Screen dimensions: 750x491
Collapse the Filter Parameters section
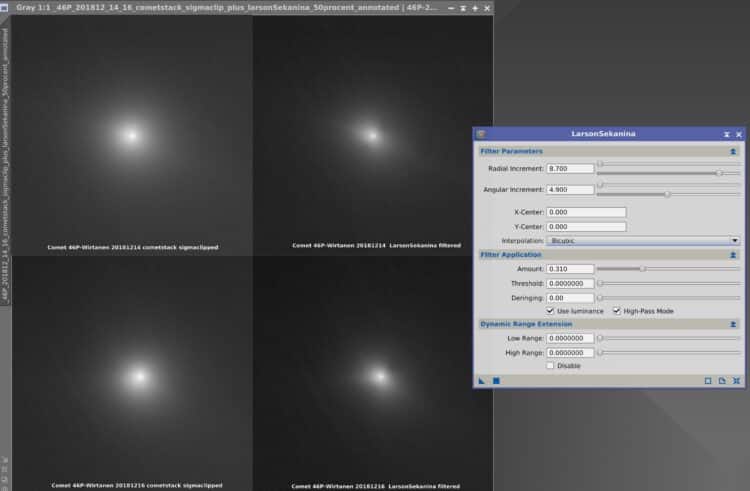pyautogui.click(x=733, y=152)
